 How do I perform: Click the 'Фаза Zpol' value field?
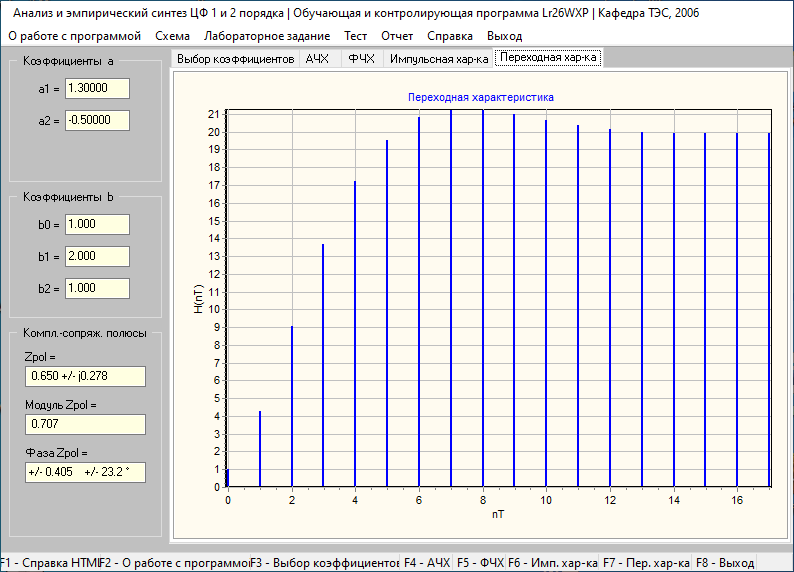tap(85, 472)
